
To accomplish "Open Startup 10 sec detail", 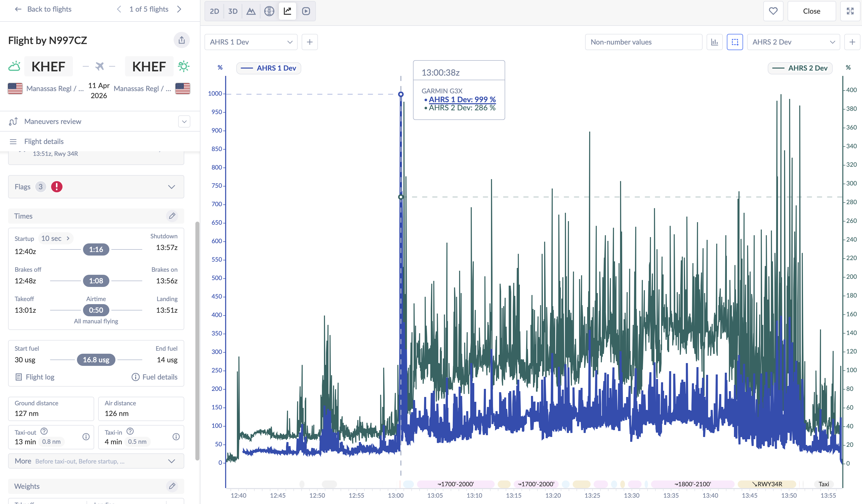I will click(56, 238).
